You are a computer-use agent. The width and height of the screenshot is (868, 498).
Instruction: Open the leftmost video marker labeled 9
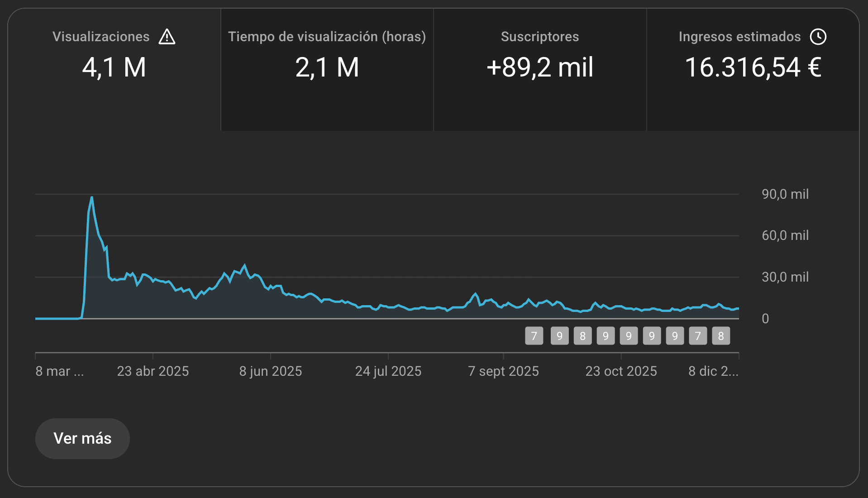(x=559, y=336)
